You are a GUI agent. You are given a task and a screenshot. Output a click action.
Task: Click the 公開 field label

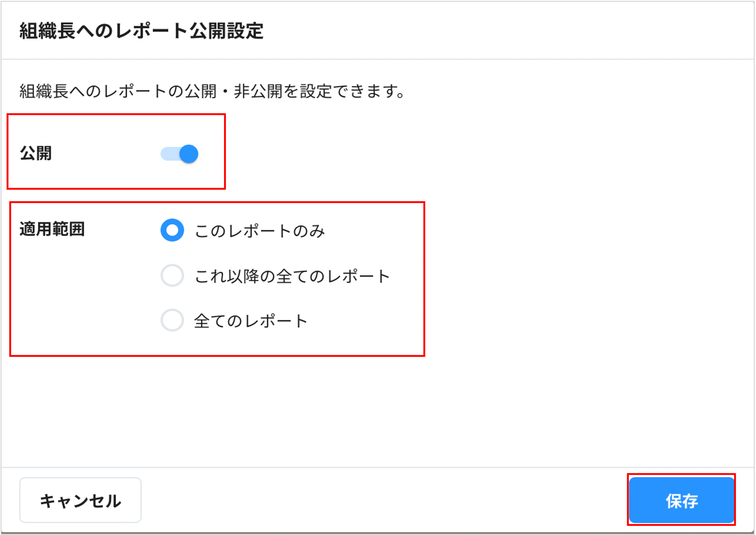coord(36,154)
